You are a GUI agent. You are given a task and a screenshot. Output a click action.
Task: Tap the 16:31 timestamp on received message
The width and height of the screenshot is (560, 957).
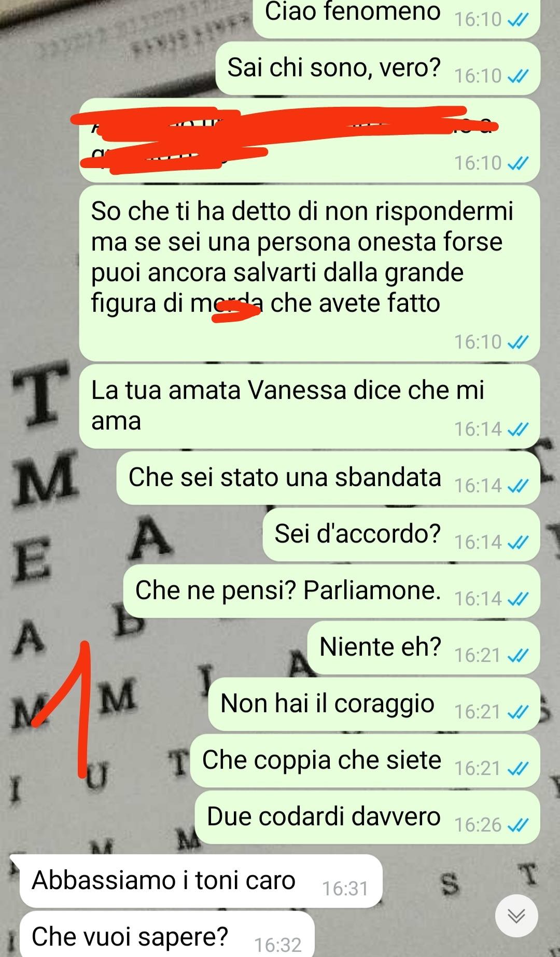[x=345, y=889]
